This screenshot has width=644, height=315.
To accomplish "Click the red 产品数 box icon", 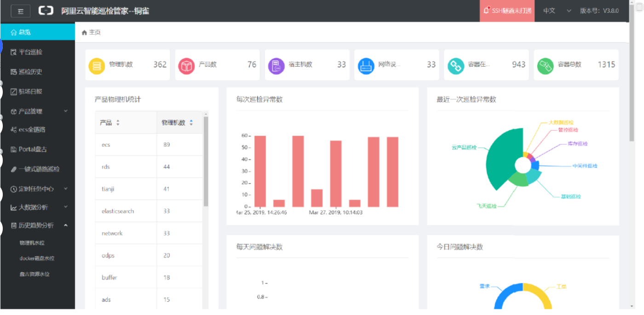I will [186, 66].
